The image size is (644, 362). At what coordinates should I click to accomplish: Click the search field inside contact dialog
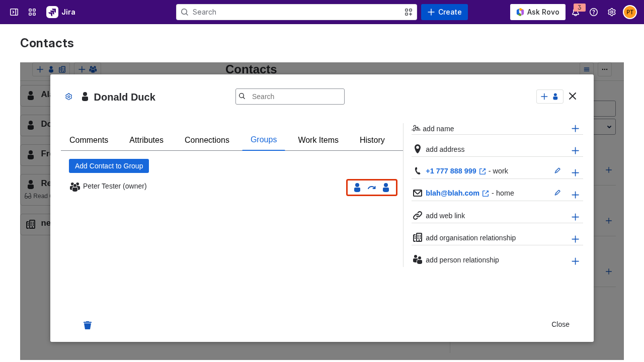[x=290, y=97]
